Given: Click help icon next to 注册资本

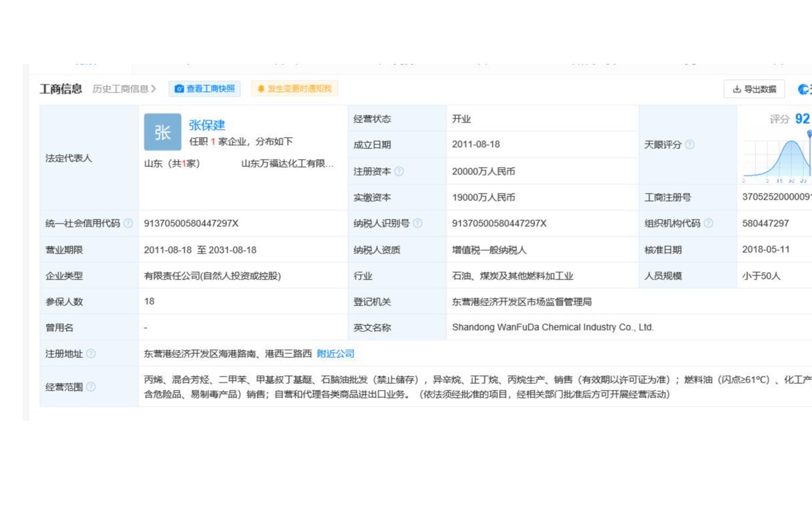Looking at the screenshot, I should (399, 171).
